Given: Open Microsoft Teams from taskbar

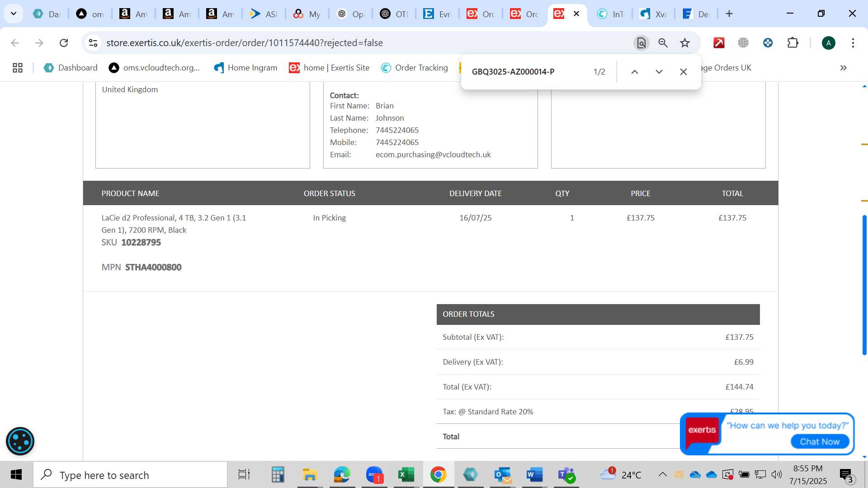Looking at the screenshot, I should point(566,475).
